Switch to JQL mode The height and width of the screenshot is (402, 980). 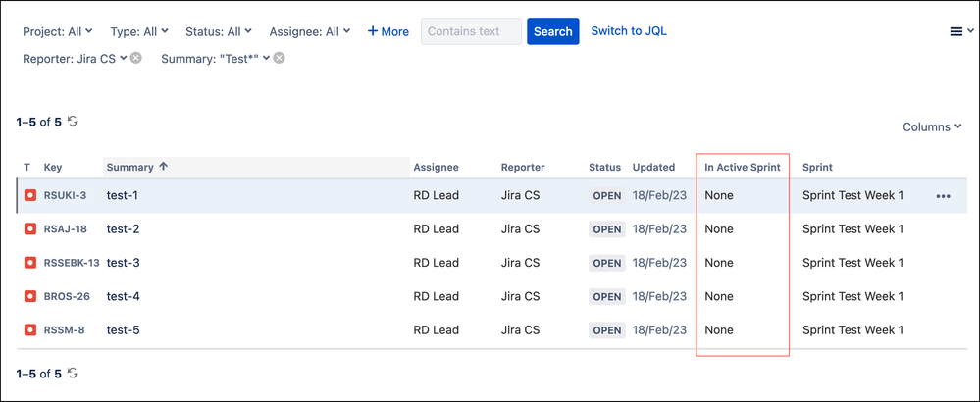629,30
